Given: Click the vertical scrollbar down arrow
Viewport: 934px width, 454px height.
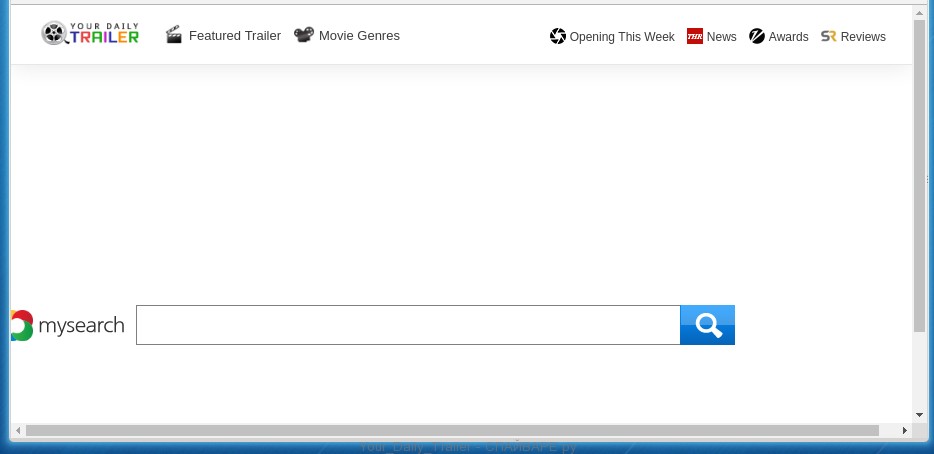Looking at the screenshot, I should pos(919,414).
